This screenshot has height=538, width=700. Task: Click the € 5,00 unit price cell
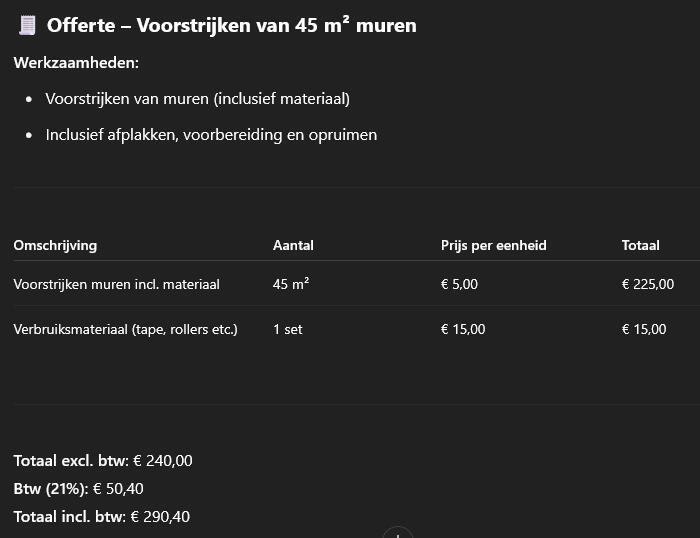click(459, 284)
